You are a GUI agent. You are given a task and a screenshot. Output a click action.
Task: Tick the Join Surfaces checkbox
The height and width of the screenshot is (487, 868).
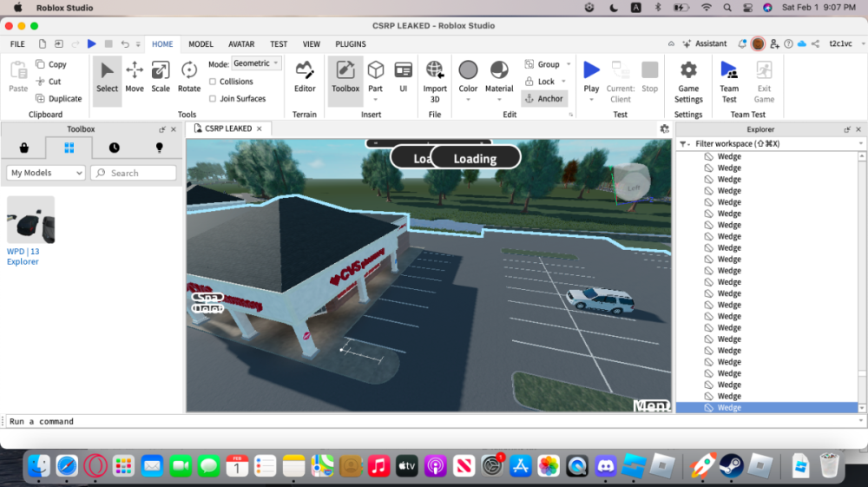coord(213,98)
